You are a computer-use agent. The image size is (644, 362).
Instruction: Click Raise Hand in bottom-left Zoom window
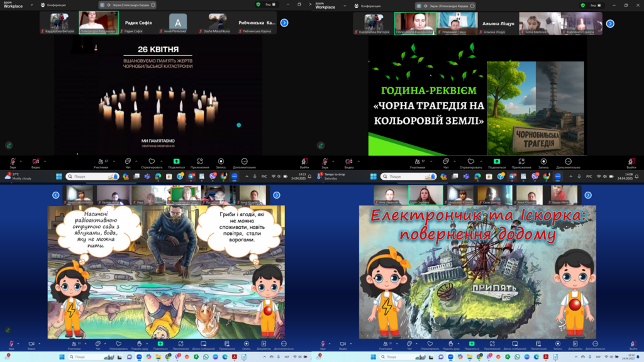[x=139, y=345]
